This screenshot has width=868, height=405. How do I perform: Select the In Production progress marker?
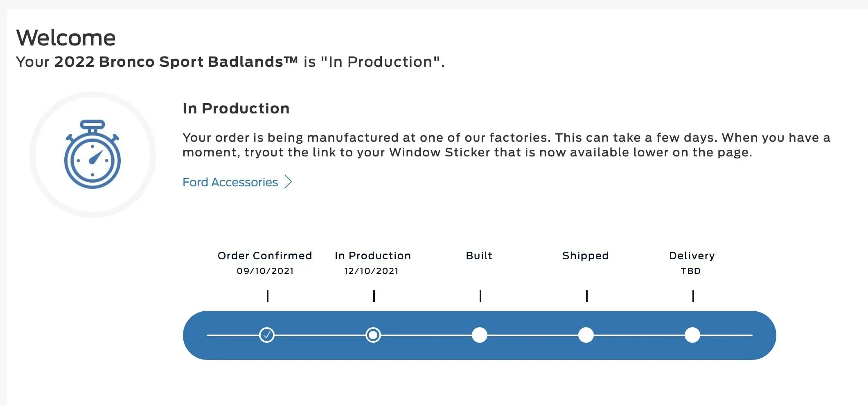(373, 335)
